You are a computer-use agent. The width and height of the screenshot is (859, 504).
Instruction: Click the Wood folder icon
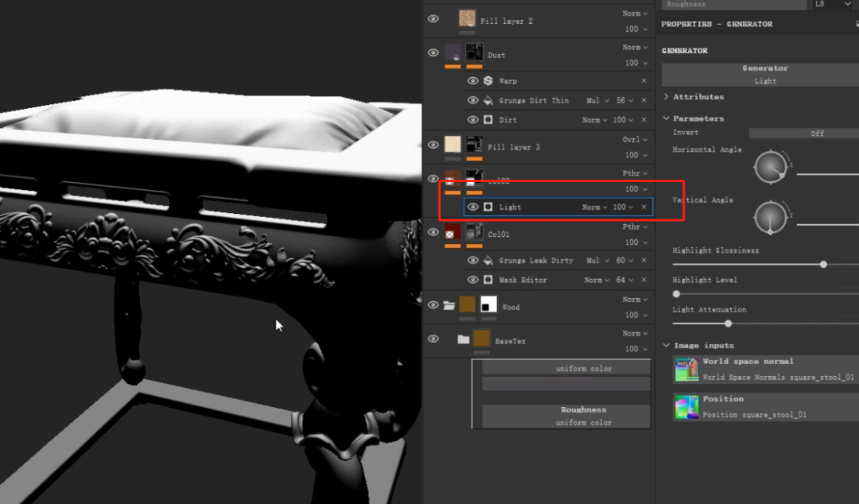point(449,305)
